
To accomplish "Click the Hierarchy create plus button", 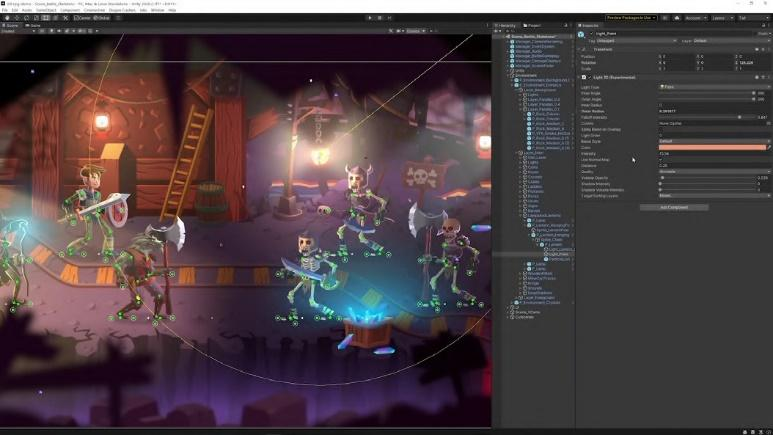I will (496, 31).
